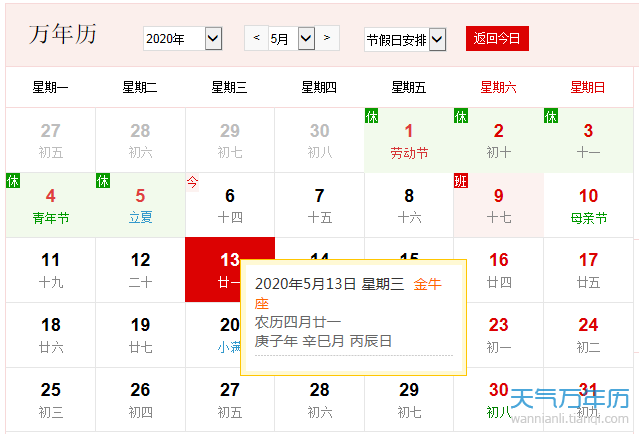Viewport: 639px width, 434px height.
Task: Select greyed April 29 初七 cell
Action: pyautogui.click(x=230, y=140)
